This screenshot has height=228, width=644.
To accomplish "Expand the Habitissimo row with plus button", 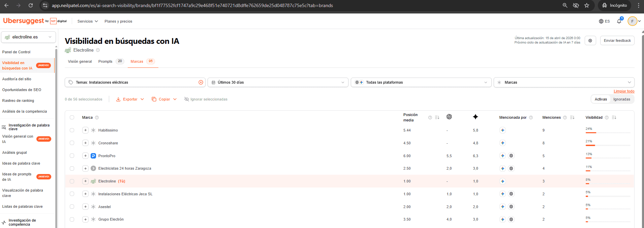I will tap(85, 130).
